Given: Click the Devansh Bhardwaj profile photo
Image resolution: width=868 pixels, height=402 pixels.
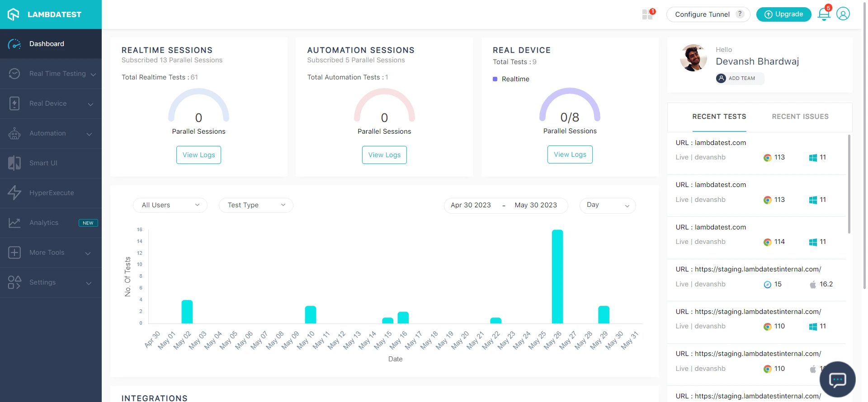Looking at the screenshot, I should 693,58.
